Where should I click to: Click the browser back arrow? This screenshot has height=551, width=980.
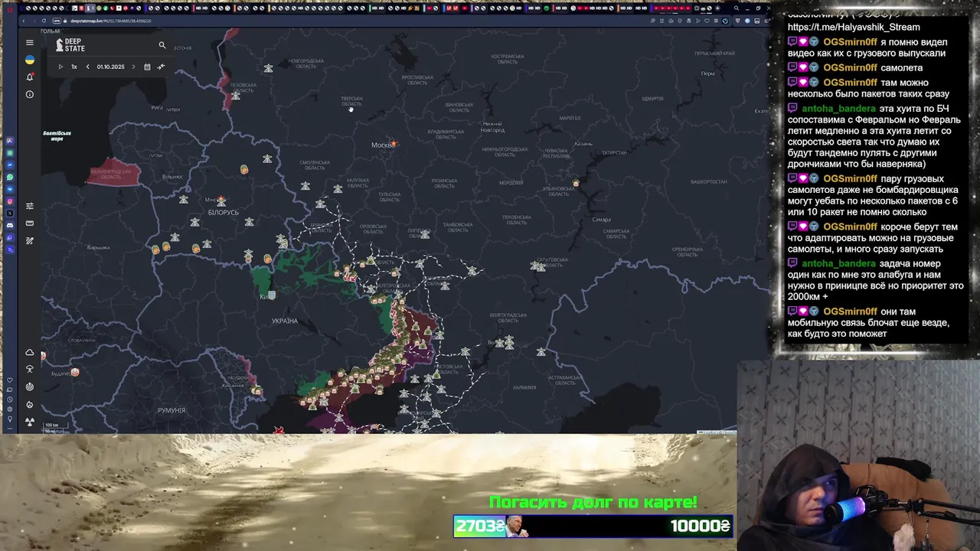coord(24,21)
